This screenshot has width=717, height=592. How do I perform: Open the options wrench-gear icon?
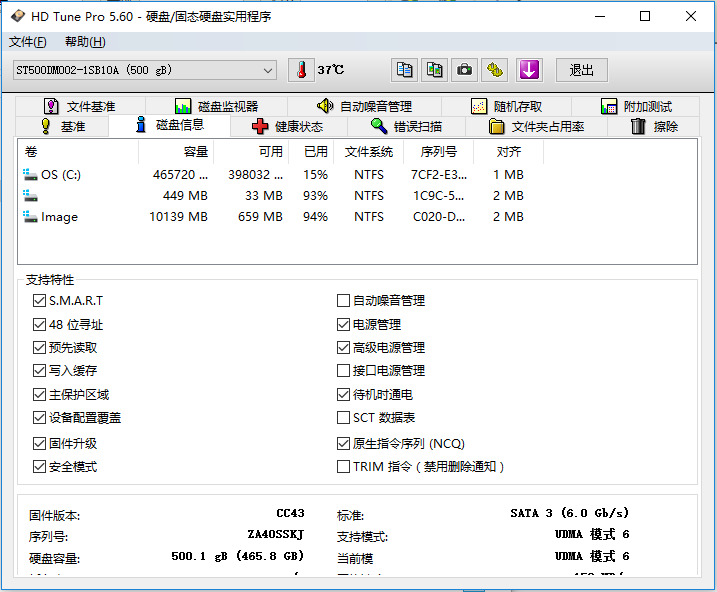tap(495, 70)
